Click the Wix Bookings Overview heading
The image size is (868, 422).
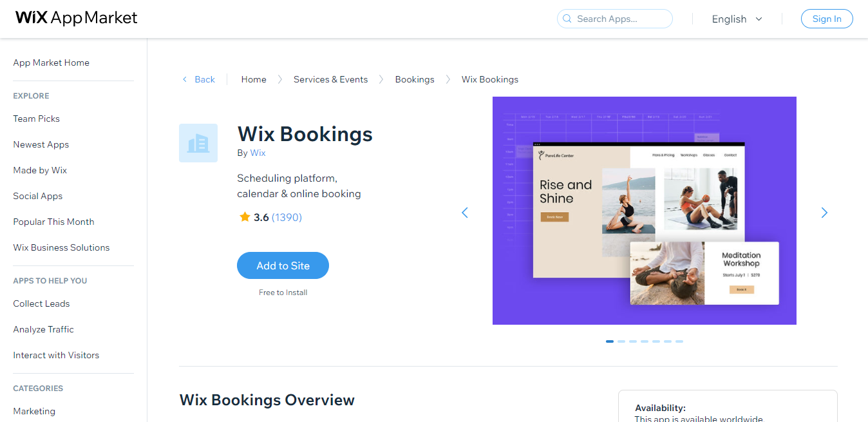point(267,400)
